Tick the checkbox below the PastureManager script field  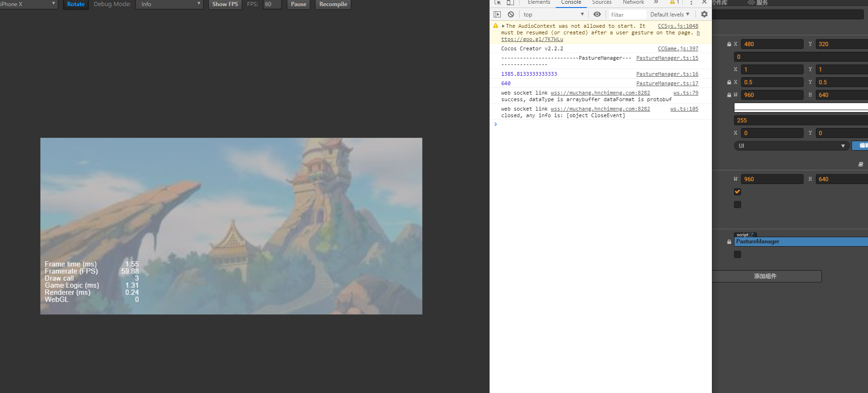pos(737,255)
